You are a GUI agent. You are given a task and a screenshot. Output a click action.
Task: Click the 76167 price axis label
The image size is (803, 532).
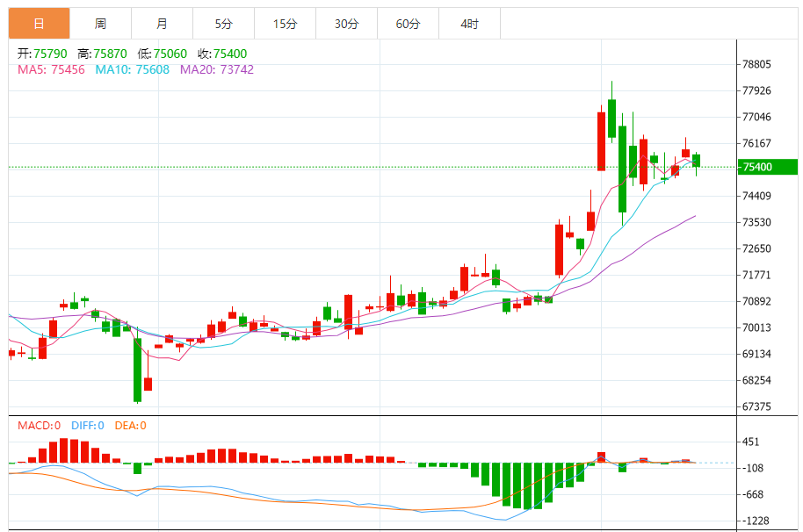pos(756,143)
